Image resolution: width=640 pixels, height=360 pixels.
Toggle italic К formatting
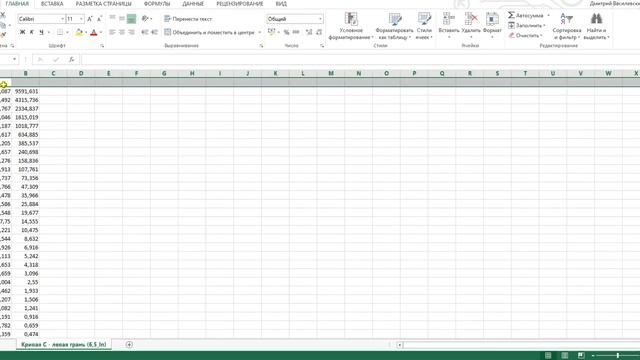pyautogui.click(x=31, y=32)
